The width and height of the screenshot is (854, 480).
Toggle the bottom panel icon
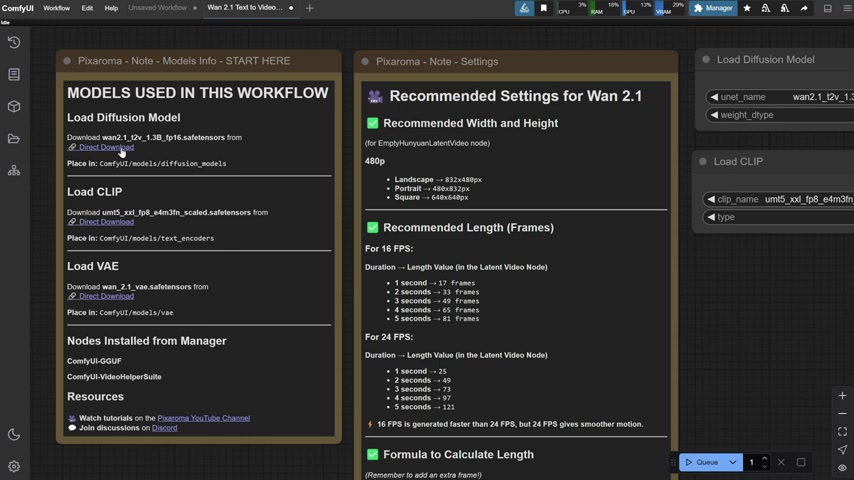pyautogui.click(x=827, y=8)
